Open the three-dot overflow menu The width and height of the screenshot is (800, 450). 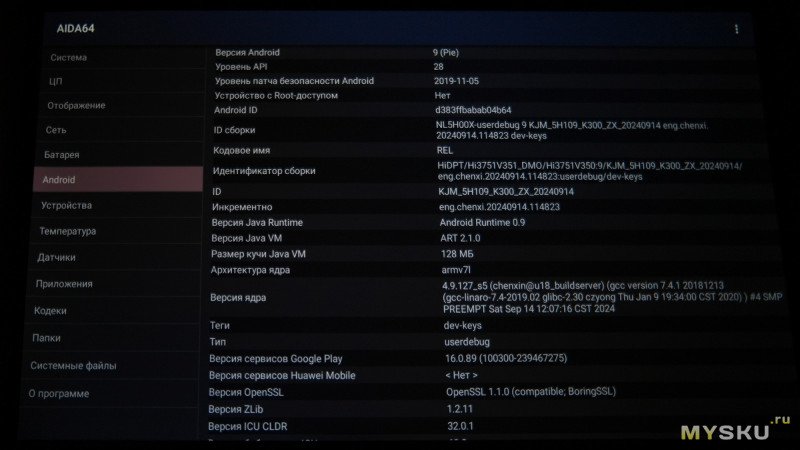pyautogui.click(x=736, y=29)
